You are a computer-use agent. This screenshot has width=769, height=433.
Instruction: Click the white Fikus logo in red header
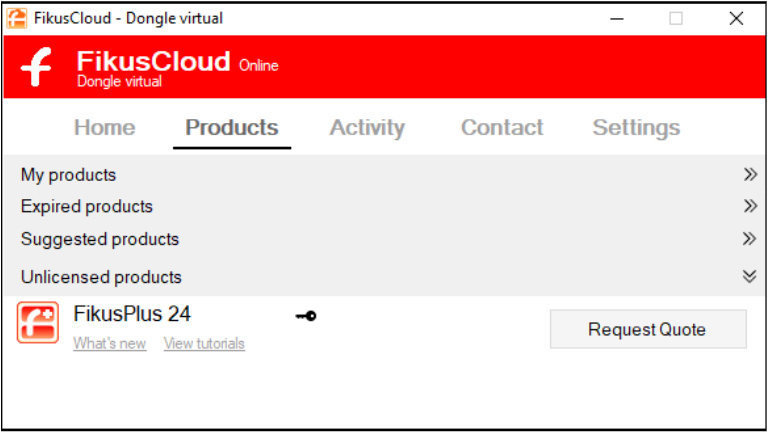point(37,68)
